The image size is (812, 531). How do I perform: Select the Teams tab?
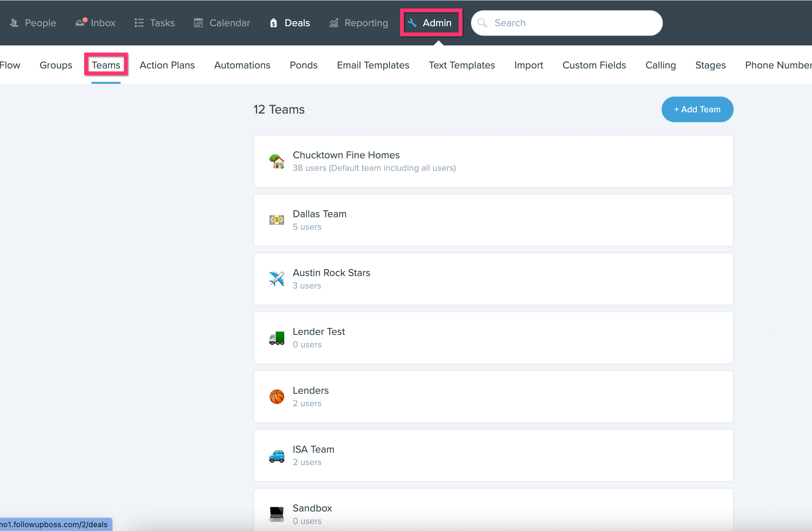106,65
